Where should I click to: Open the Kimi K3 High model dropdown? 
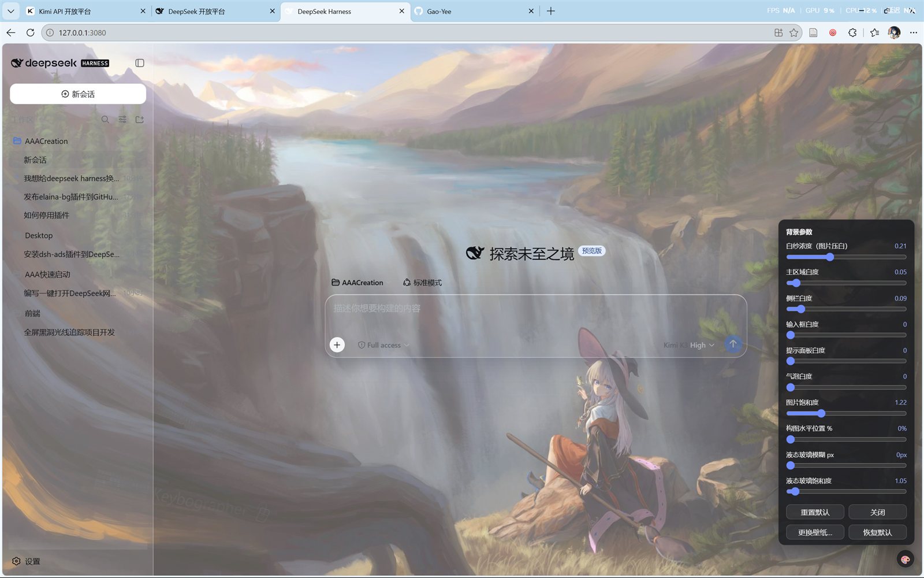coord(689,345)
